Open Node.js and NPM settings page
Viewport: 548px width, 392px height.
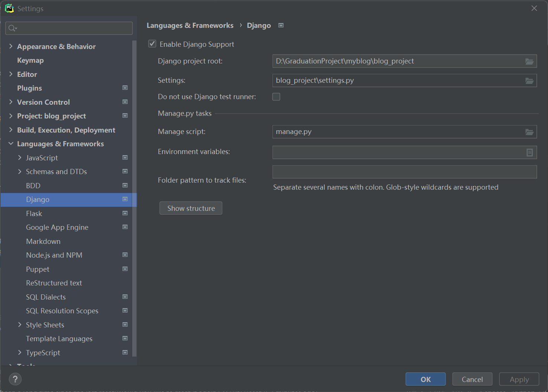(x=54, y=255)
